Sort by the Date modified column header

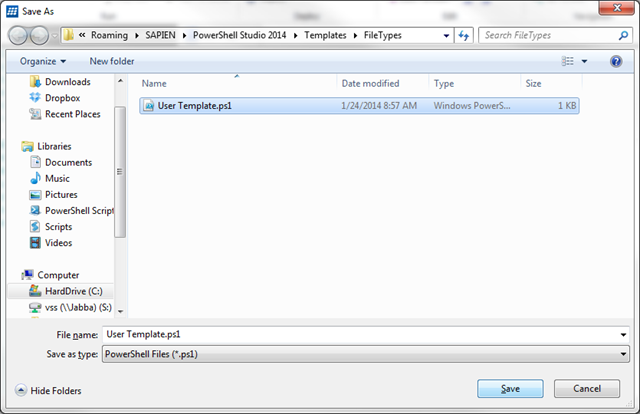pyautogui.click(x=370, y=83)
